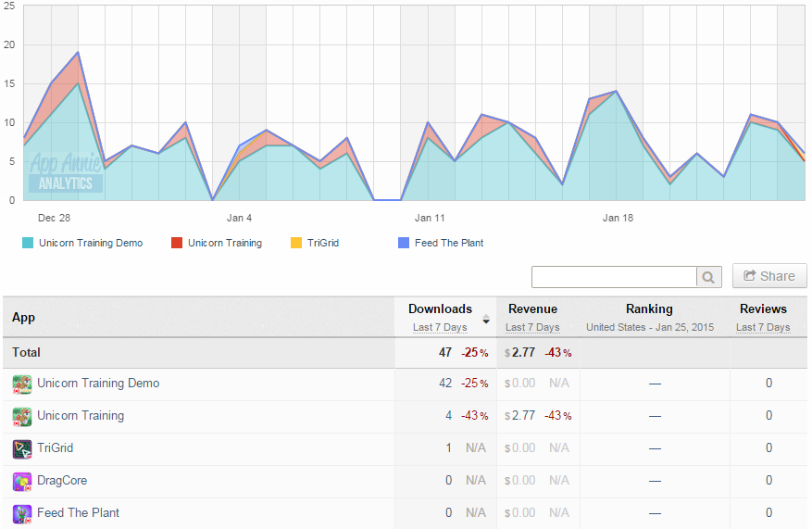This screenshot has height=529, width=812.
Task: Click the Unicorn Training Demo downloads value 42
Action: [445, 383]
